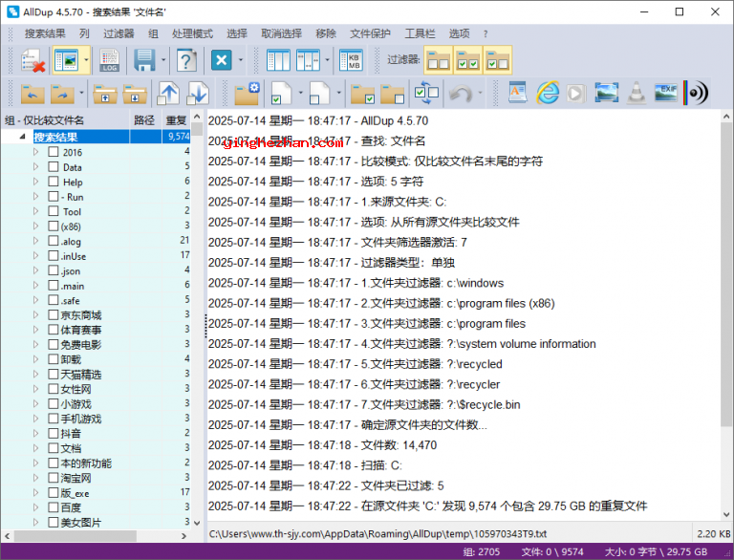Open the save icon dropdown arrow
The width and height of the screenshot is (734, 560).
click(x=163, y=60)
